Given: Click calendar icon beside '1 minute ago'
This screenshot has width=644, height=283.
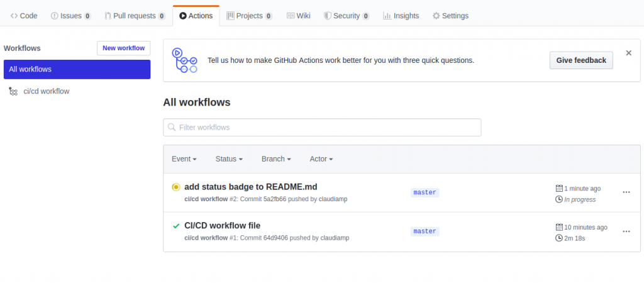Looking at the screenshot, I should (559, 188).
